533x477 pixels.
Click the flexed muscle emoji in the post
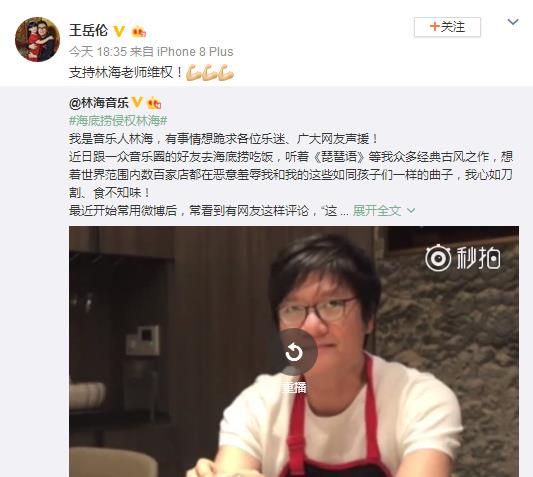[x=210, y=72]
